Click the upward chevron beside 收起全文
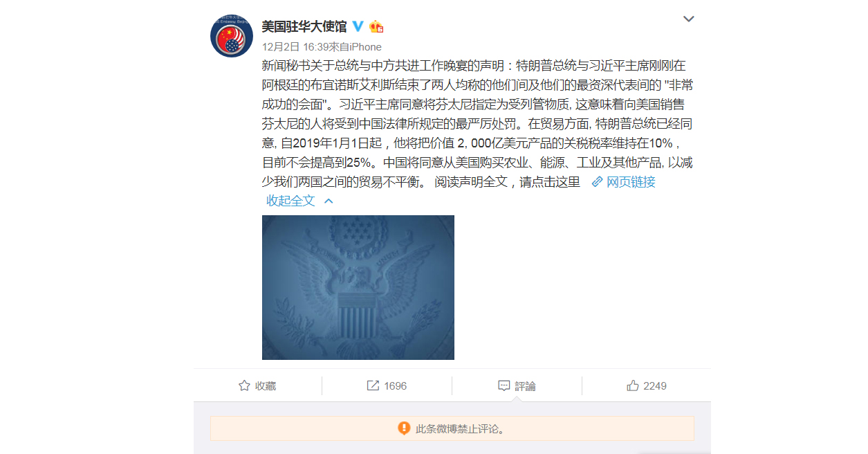 329,201
